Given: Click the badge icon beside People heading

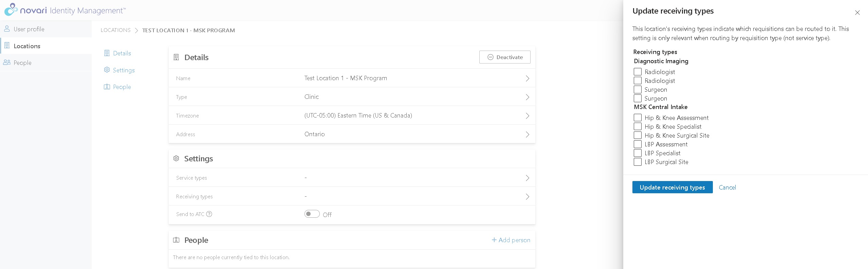Looking at the screenshot, I should click(x=176, y=240).
